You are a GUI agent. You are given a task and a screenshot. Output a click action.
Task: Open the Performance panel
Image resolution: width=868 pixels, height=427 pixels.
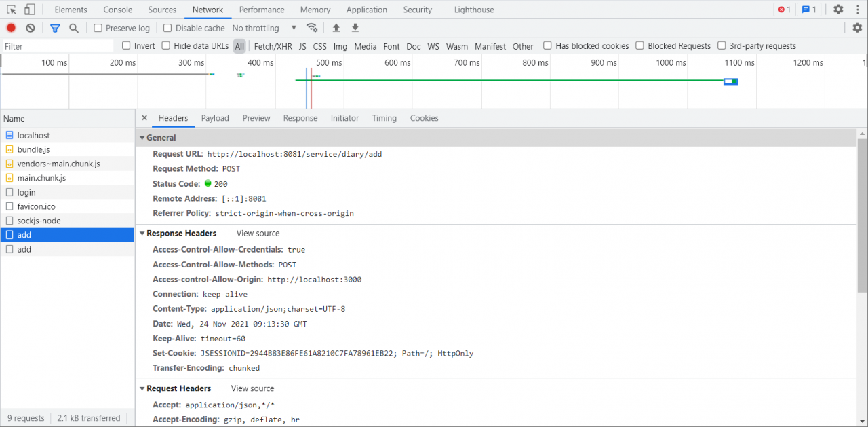(x=262, y=10)
